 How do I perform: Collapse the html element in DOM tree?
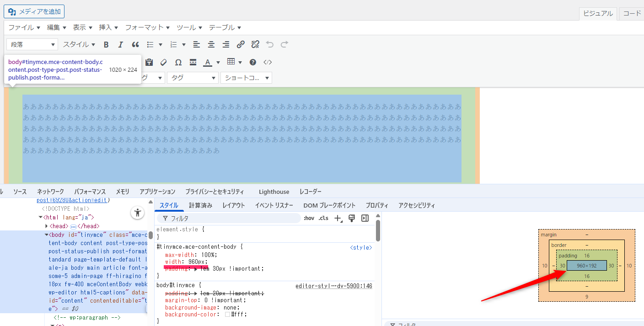click(40, 218)
